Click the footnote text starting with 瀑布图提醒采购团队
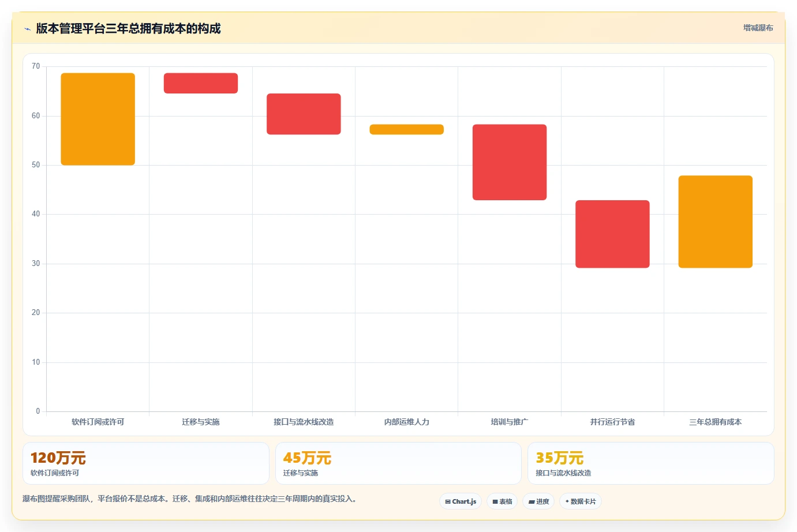The image size is (797, 532). [189, 499]
